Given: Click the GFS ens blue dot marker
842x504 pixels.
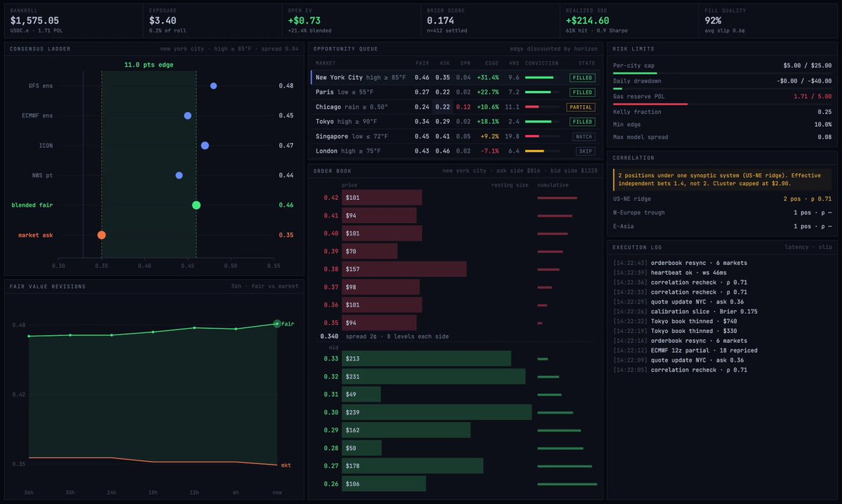Looking at the screenshot, I should tap(213, 86).
